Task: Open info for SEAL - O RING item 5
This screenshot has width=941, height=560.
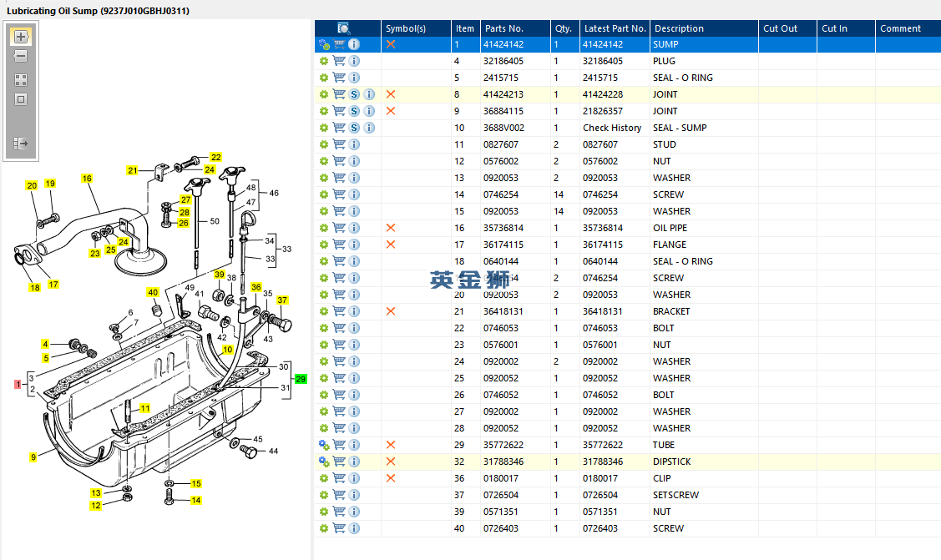Action: pyautogui.click(x=354, y=78)
